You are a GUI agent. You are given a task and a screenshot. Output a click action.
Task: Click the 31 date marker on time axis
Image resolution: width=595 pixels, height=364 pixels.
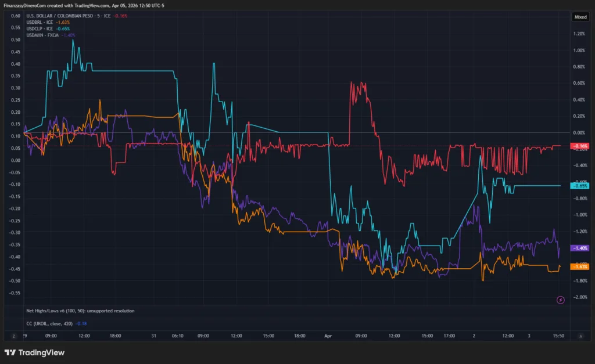154,336
